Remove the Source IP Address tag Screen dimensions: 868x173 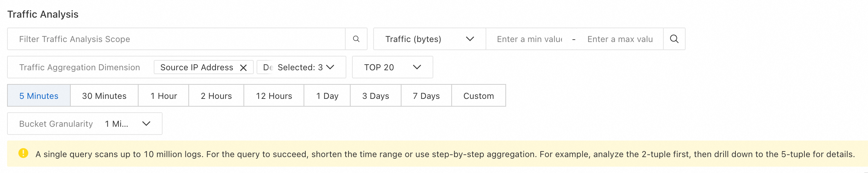click(243, 67)
